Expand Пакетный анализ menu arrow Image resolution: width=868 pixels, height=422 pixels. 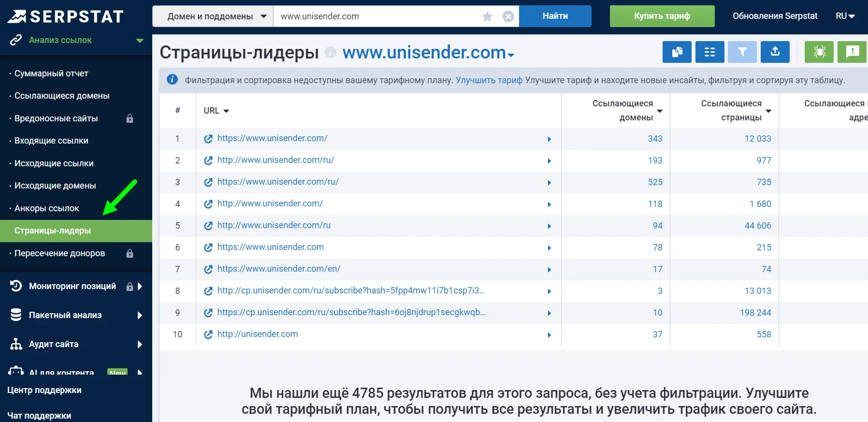[x=140, y=316]
